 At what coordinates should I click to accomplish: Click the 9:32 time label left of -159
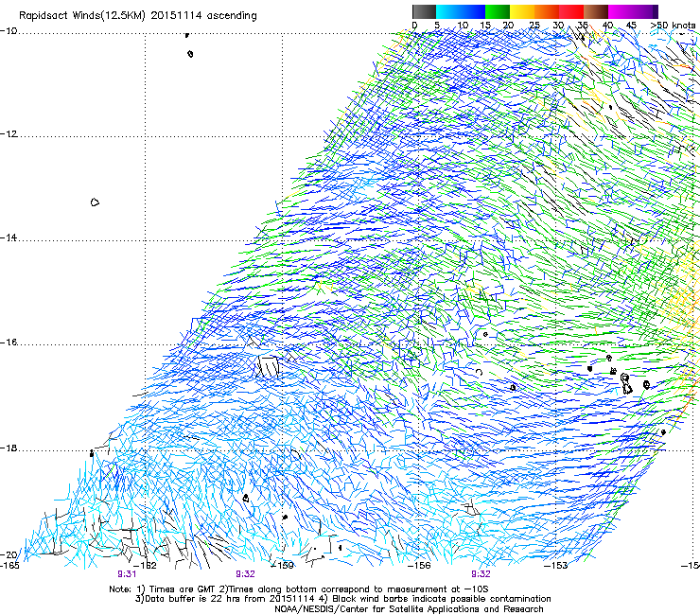tap(246, 574)
